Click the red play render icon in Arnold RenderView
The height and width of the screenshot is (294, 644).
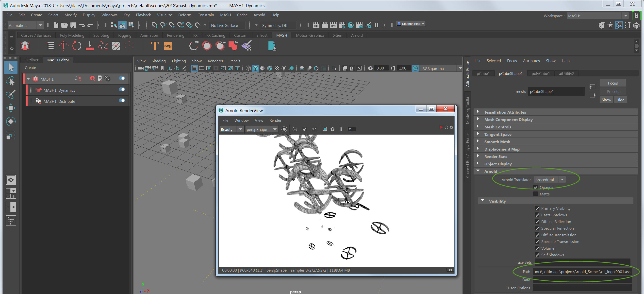click(441, 127)
